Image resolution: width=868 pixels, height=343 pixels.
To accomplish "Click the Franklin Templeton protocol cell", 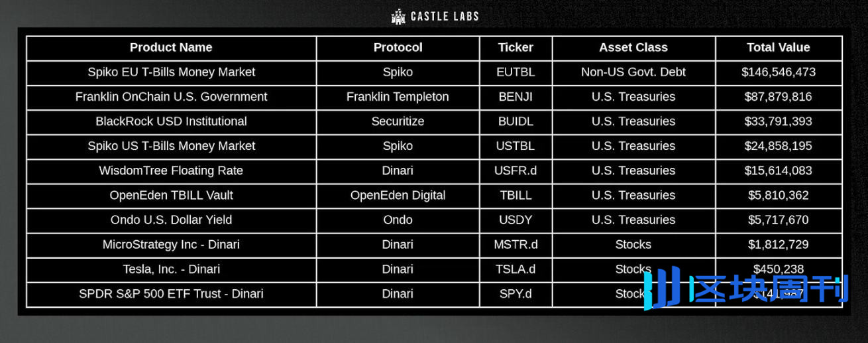I will coord(398,97).
